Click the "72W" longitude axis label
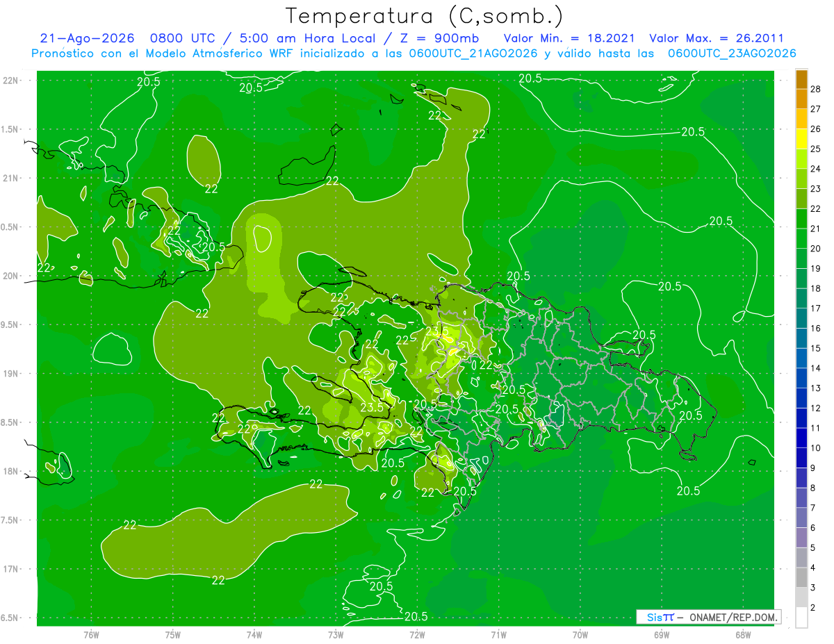Screen dimensions: 834x644 [x=417, y=634]
